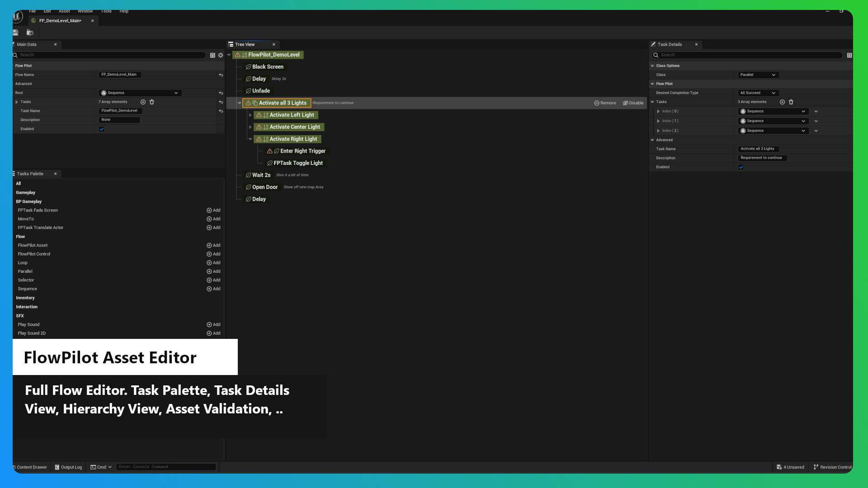Disable the Activate all 3 Lights task

(633, 103)
